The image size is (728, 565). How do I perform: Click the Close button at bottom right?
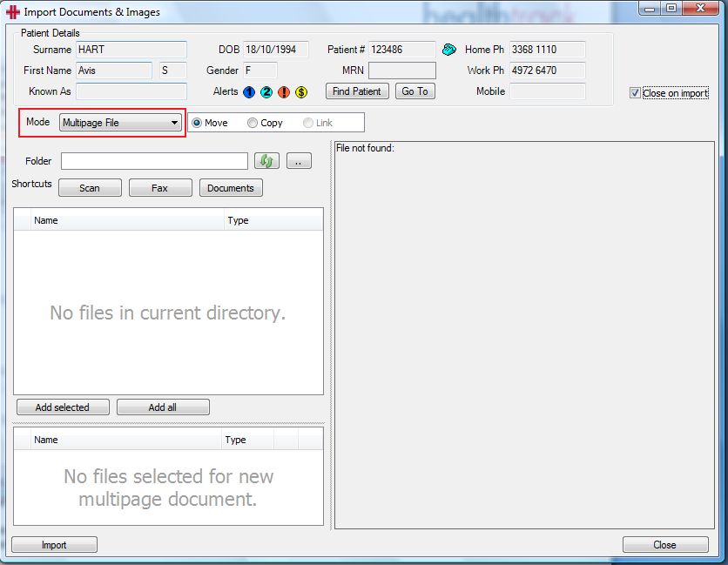coord(665,545)
